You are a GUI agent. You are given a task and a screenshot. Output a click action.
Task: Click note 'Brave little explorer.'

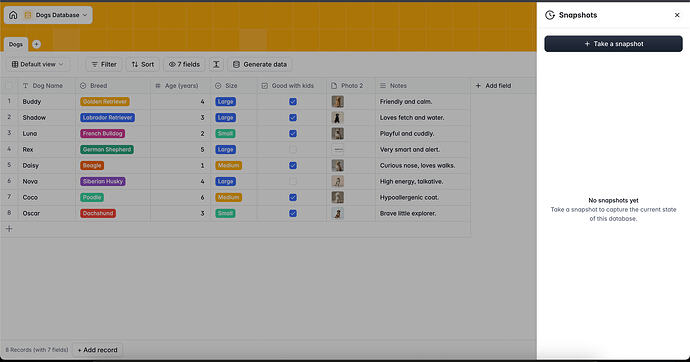[408, 213]
